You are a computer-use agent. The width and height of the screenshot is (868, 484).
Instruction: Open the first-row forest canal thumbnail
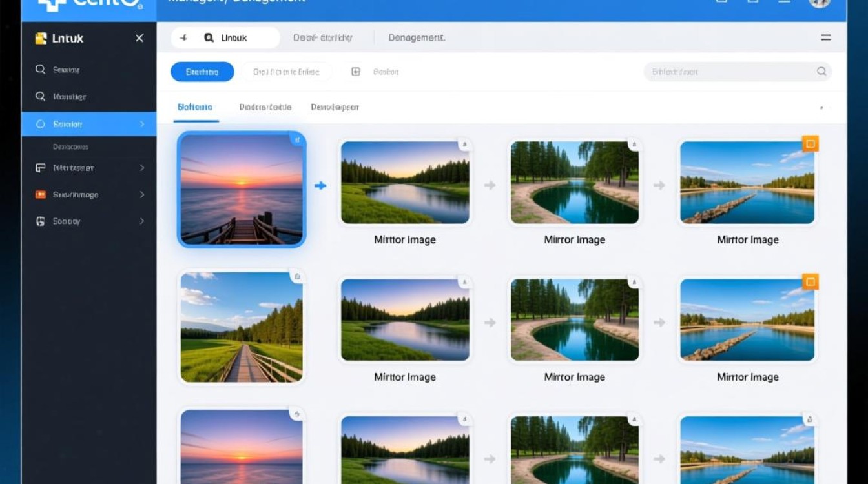click(574, 183)
